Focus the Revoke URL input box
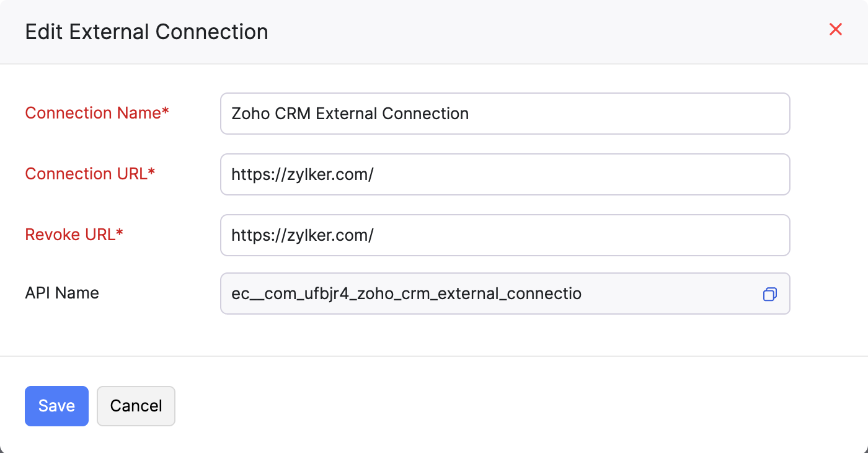Viewport: 868px width, 453px height. pyautogui.click(x=505, y=235)
